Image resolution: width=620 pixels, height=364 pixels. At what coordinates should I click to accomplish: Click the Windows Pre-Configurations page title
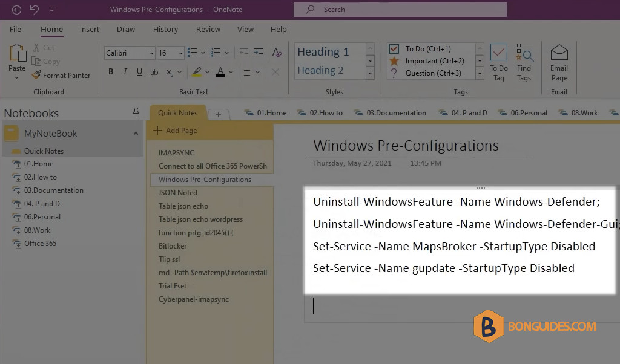[406, 146]
